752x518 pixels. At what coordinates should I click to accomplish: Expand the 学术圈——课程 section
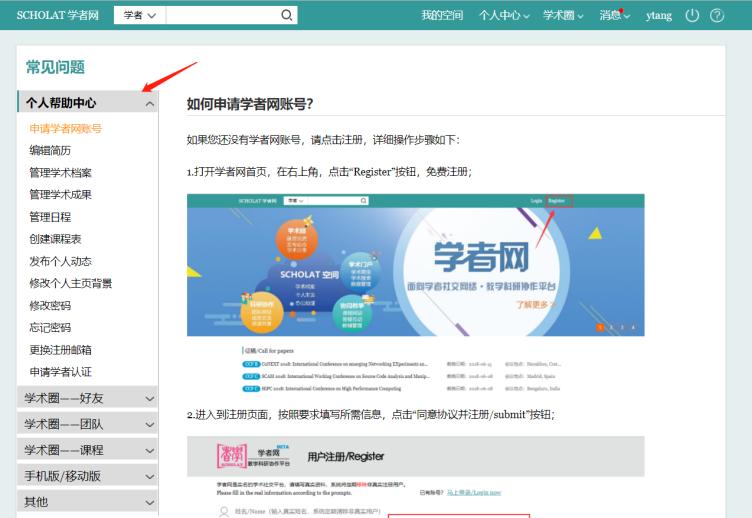point(88,450)
